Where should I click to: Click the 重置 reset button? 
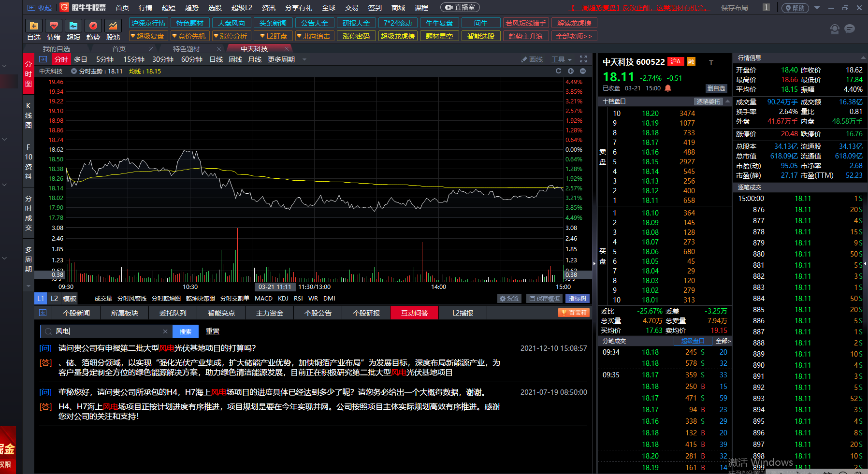coord(213,331)
